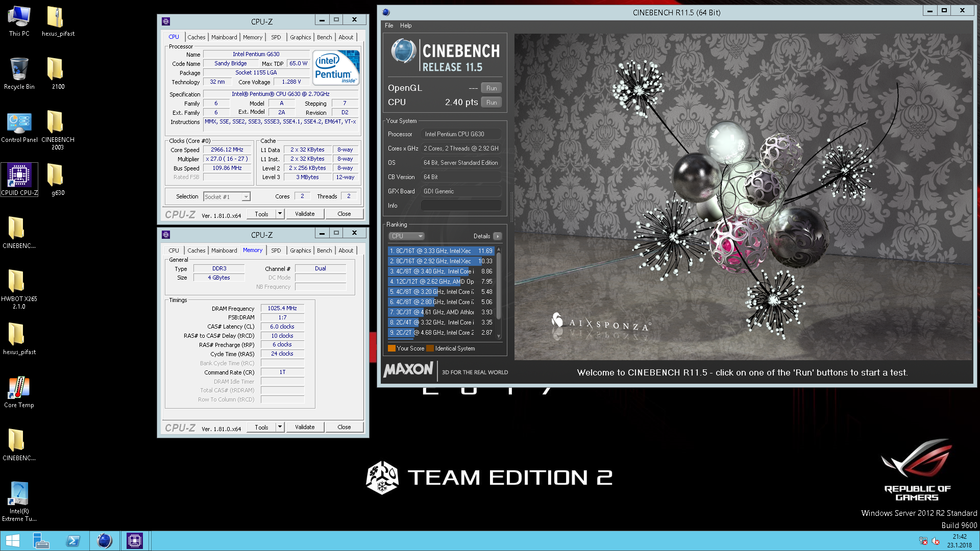
Task: Select ranking entry 2C/2T @ 4.68 GHz
Action: 441,333
